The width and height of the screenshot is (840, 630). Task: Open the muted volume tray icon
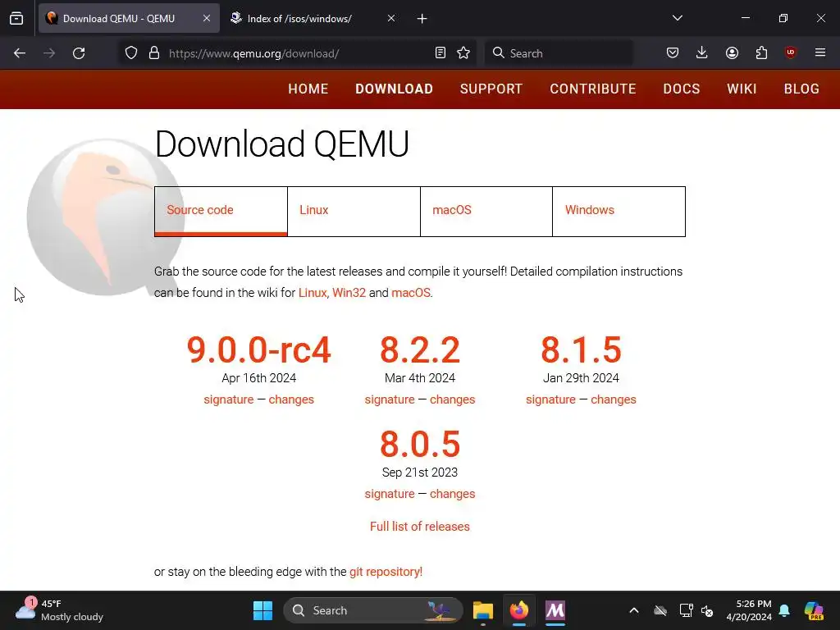707,610
